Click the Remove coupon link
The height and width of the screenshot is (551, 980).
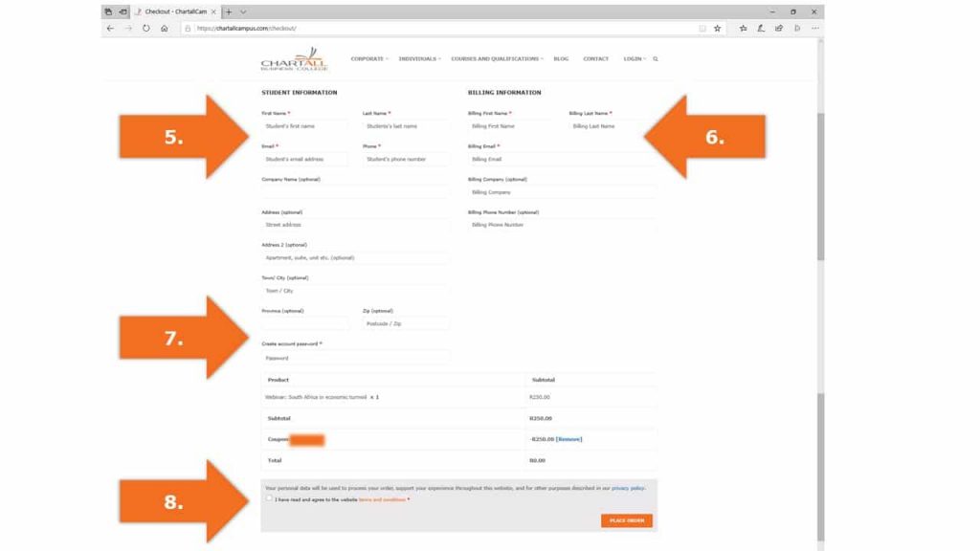click(569, 439)
